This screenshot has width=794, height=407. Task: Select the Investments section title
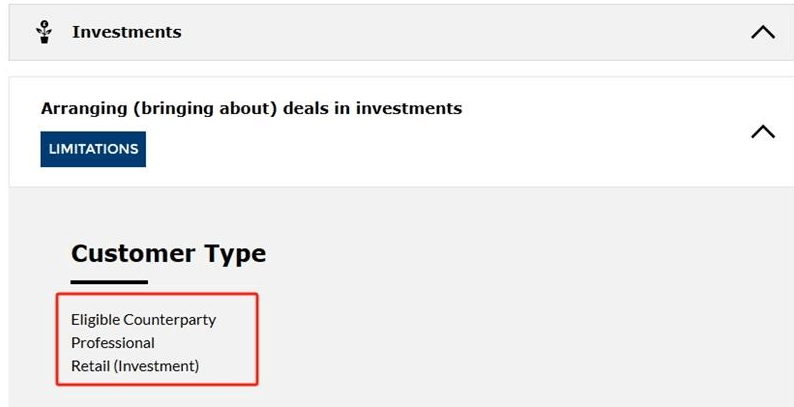pyautogui.click(x=127, y=32)
